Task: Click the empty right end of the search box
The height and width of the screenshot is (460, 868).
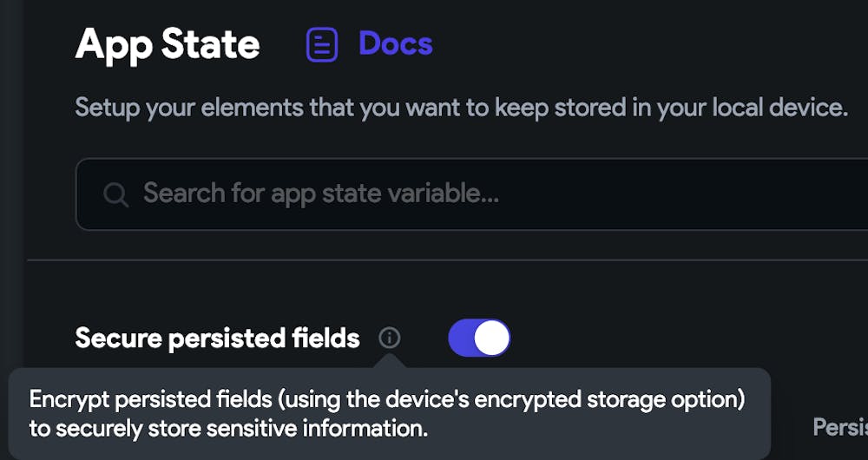Action: pos(781,194)
